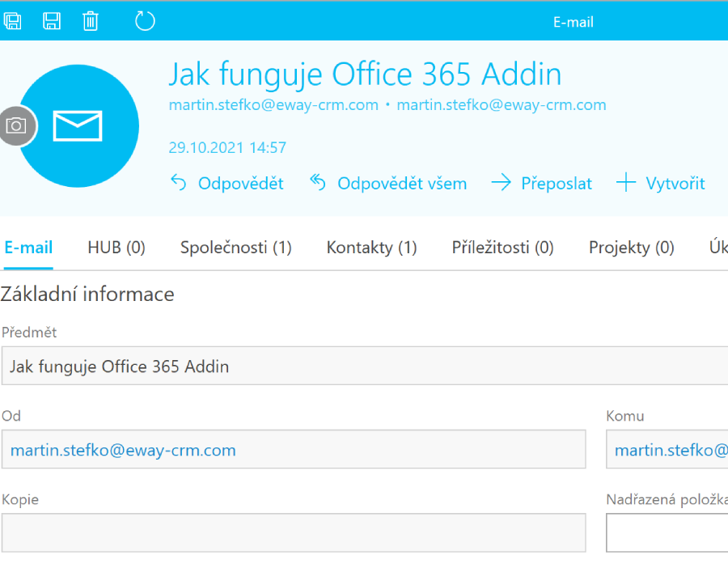Click the Předmět subject field
The width and height of the screenshot is (728, 568).
point(365,366)
